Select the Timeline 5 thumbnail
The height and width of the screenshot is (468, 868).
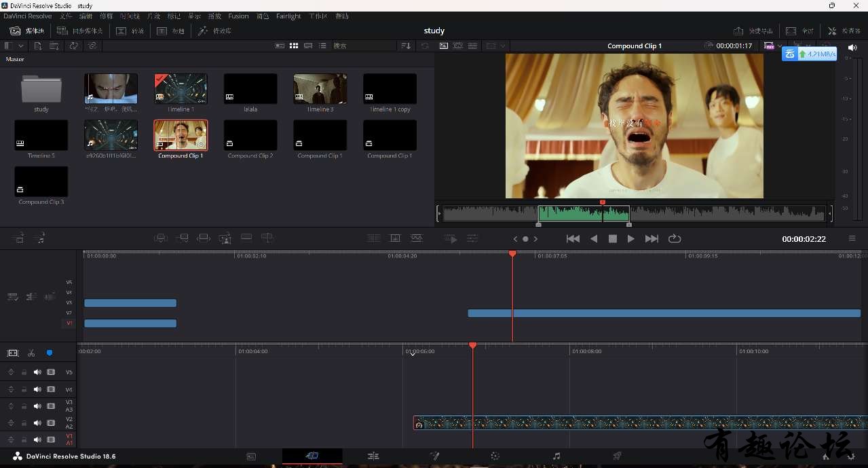point(41,135)
